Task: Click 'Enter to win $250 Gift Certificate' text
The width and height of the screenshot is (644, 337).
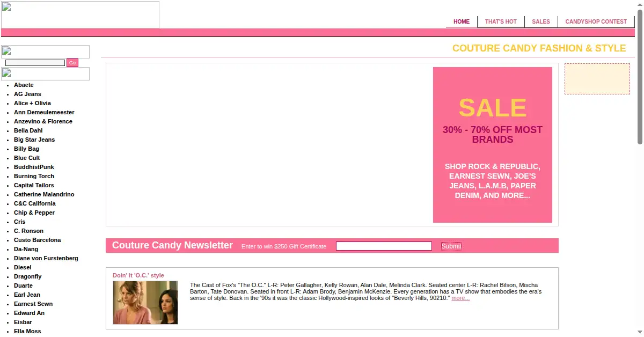Action: (284, 246)
